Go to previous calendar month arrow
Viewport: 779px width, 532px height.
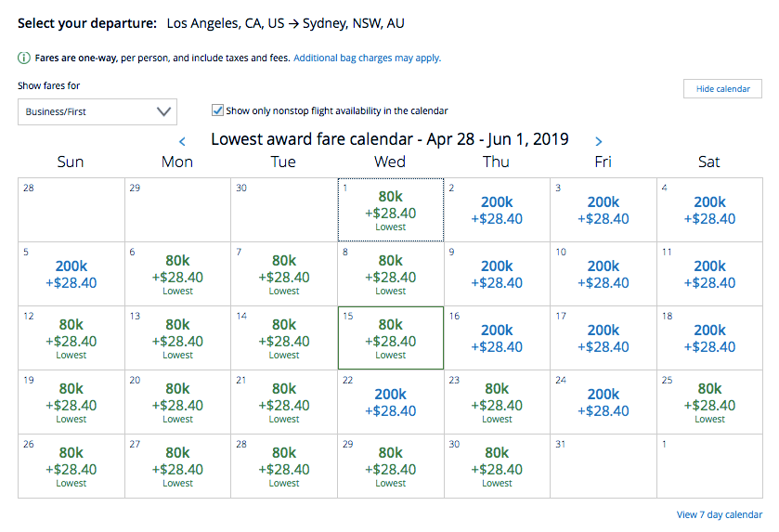(x=182, y=142)
